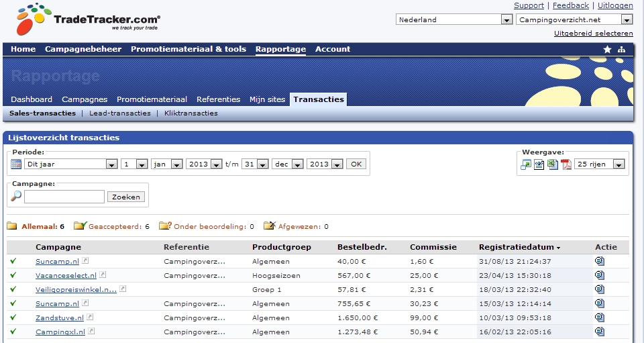Open report in new window icon
The height and width of the screenshot is (343, 644).
point(526,164)
